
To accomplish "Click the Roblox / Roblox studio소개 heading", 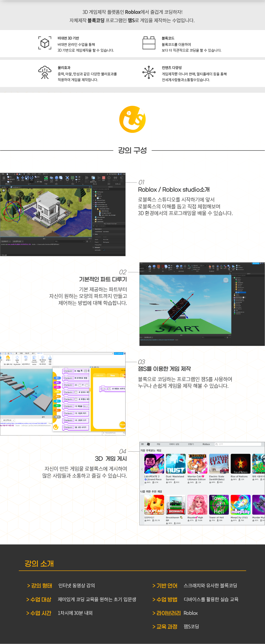I will [x=174, y=189].
